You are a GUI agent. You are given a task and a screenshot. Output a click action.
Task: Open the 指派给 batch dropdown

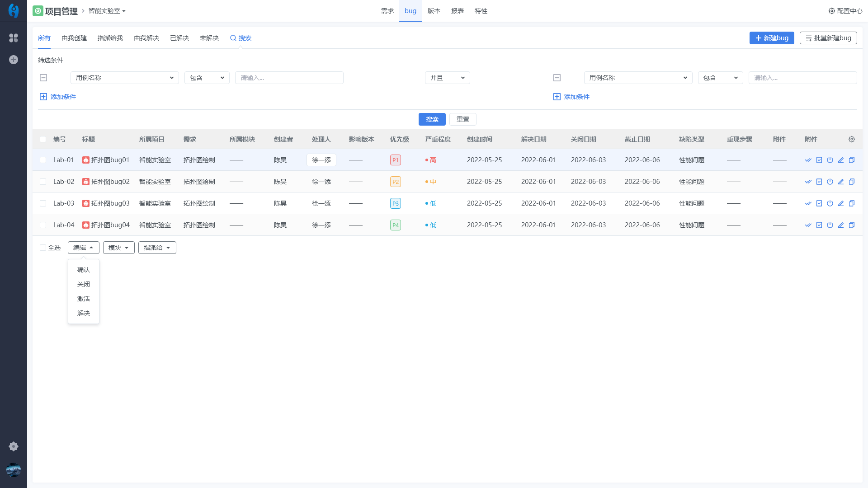click(157, 248)
